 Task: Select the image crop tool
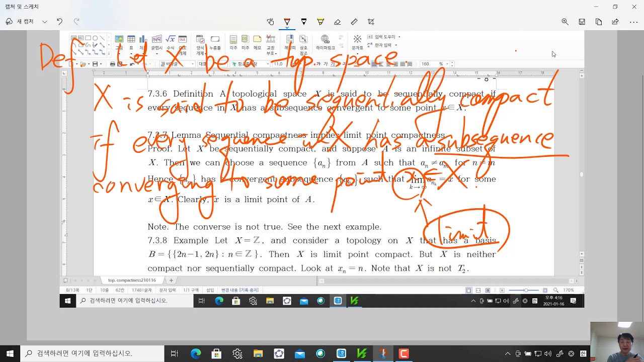pyautogui.click(x=371, y=22)
